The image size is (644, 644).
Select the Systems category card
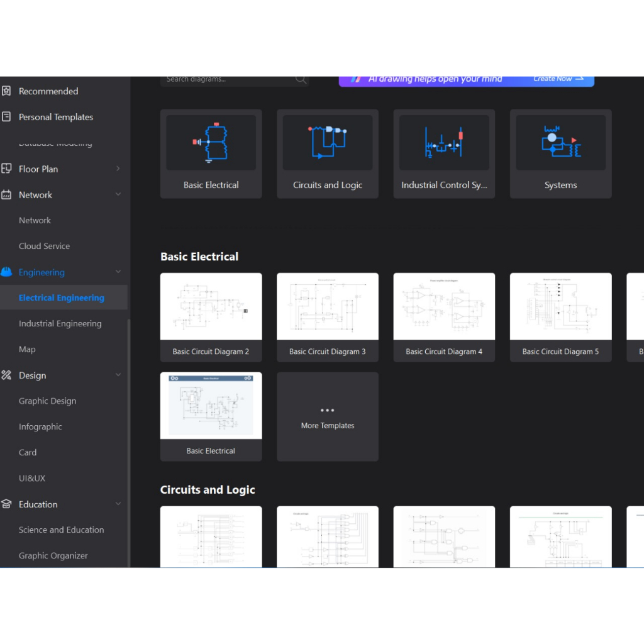pos(560,154)
